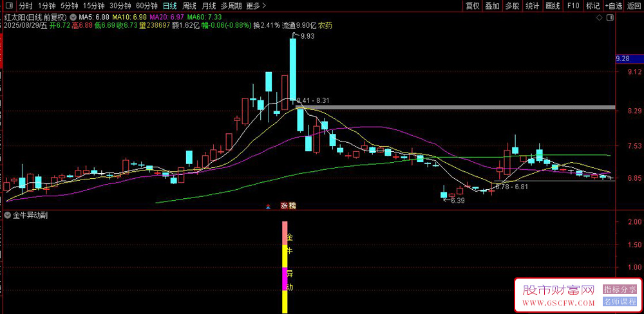Open F10 company info
Screen dimensions: 644x314
(573, 6)
